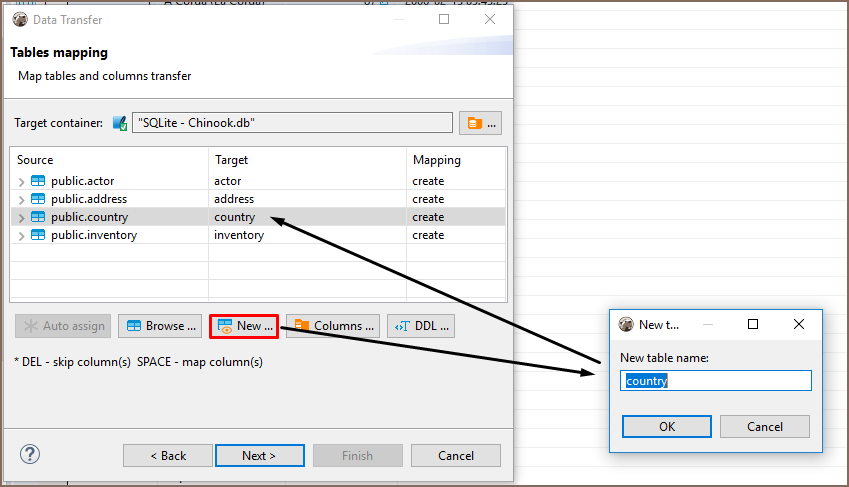Click the public.address table icon
849x487 pixels.
(38, 199)
